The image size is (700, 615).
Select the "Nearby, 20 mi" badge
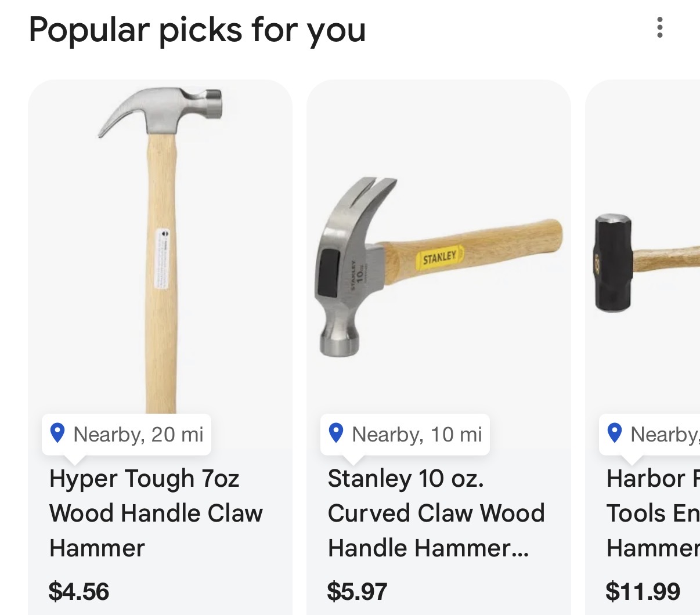pyautogui.click(x=127, y=435)
